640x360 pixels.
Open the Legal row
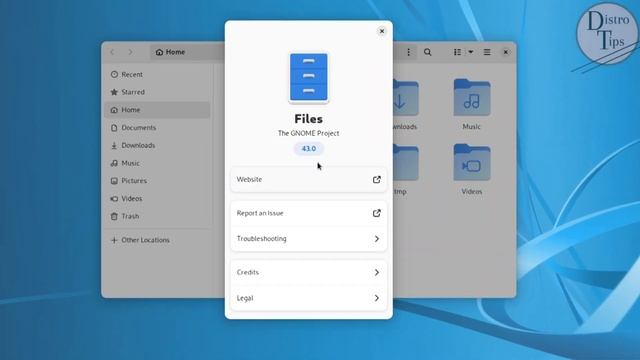[309, 298]
